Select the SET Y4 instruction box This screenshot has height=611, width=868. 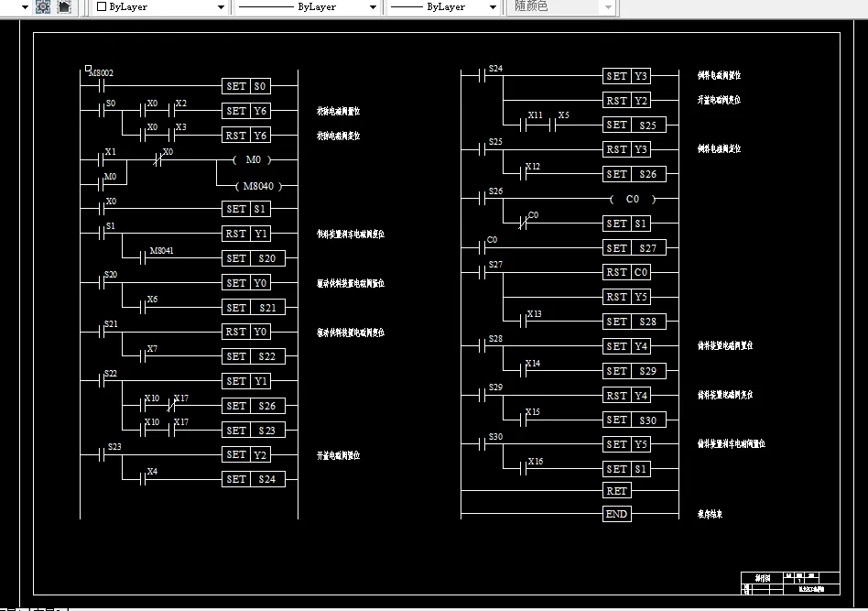click(626, 346)
